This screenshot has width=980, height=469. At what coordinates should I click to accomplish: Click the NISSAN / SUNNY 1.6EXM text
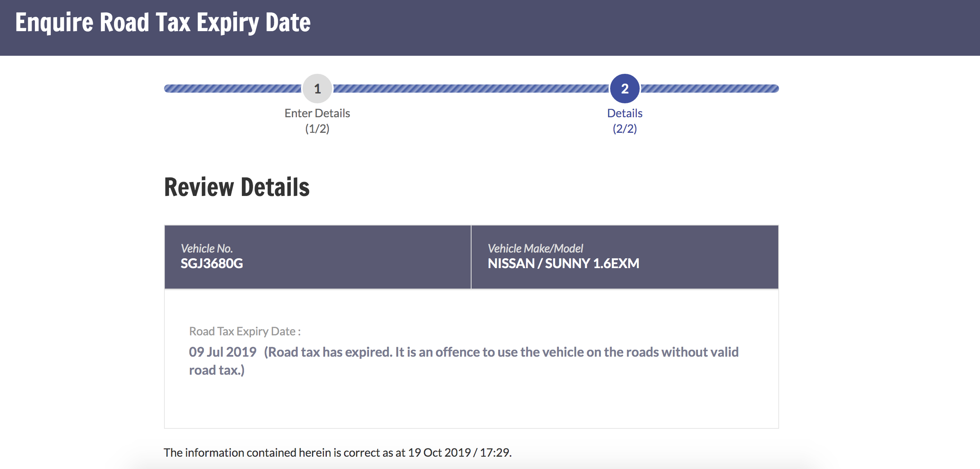[563, 263]
